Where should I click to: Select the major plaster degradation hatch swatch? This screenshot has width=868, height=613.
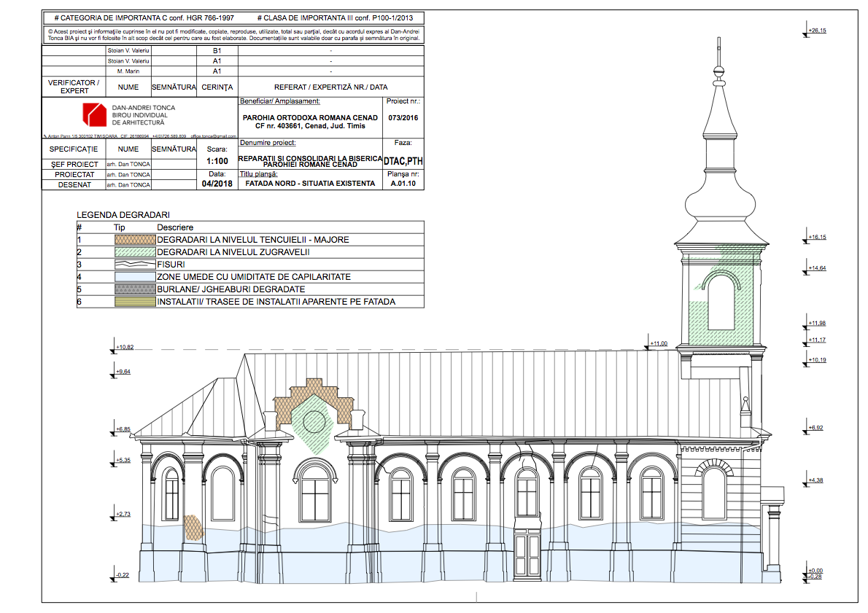(x=134, y=240)
